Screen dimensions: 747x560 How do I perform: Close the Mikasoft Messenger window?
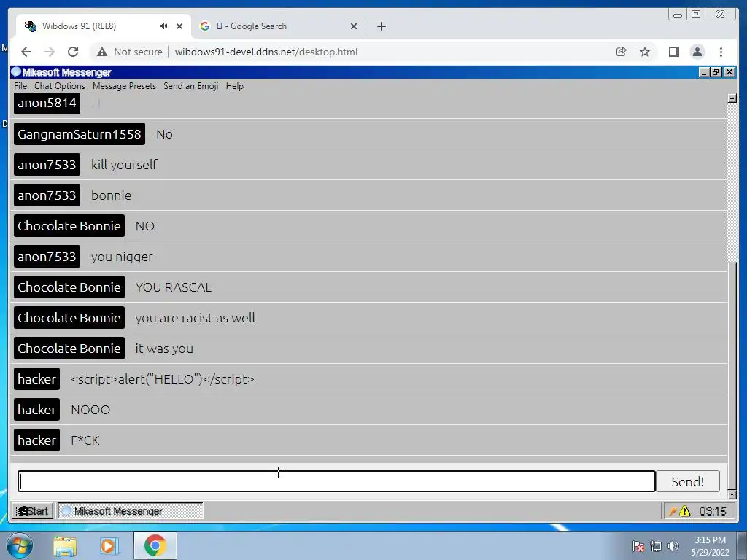(729, 72)
